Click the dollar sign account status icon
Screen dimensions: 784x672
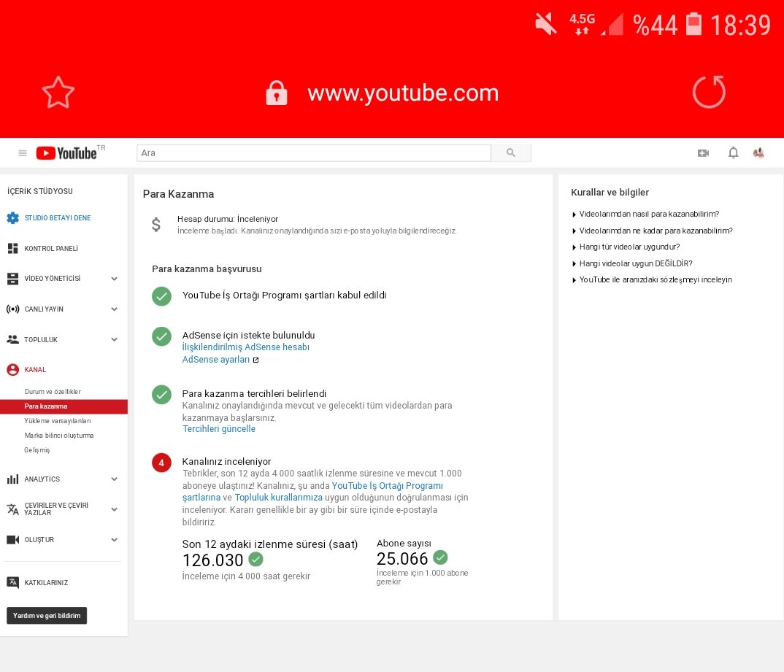(x=156, y=225)
